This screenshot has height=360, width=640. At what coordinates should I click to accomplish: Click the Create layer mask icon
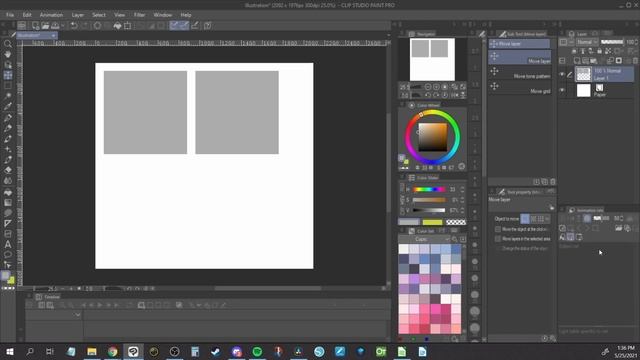click(x=619, y=61)
